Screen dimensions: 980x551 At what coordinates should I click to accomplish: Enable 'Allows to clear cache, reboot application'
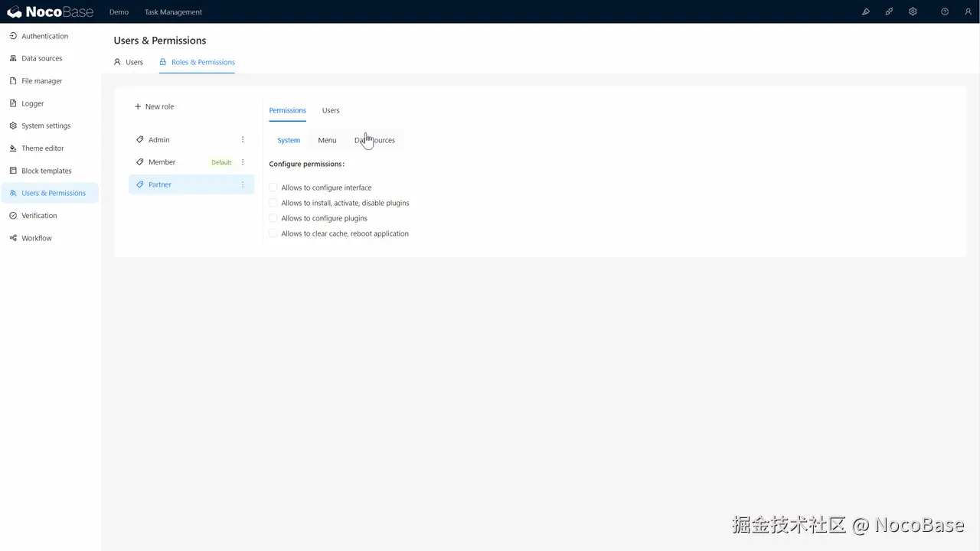273,233
